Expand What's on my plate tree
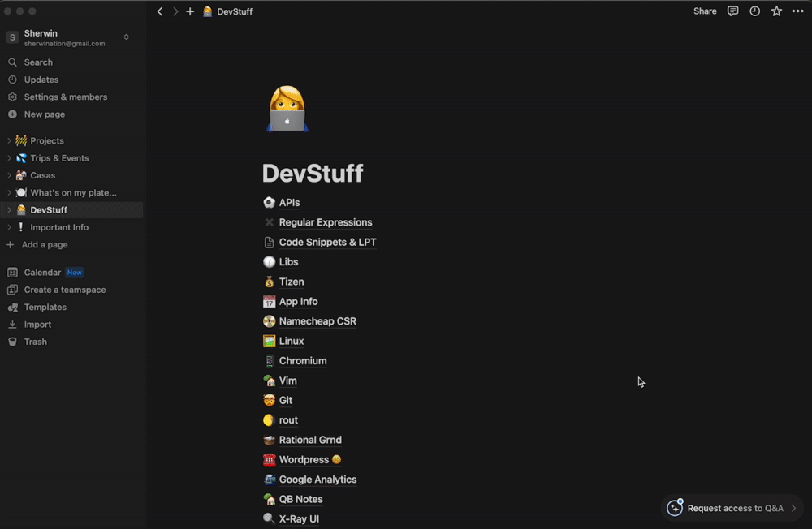Screen dimensions: 812x529 pyautogui.click(x=9, y=192)
